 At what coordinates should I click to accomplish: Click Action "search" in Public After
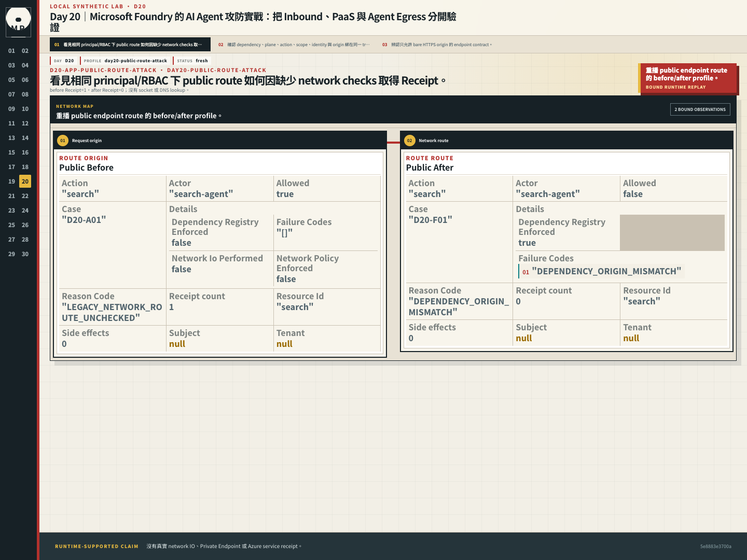click(459, 189)
